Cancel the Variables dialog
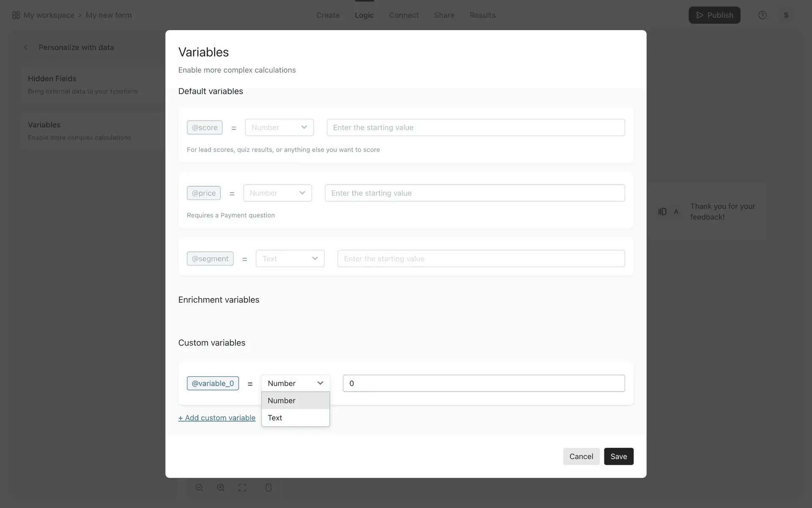Screen dimensions: 812x508 tap(581, 456)
